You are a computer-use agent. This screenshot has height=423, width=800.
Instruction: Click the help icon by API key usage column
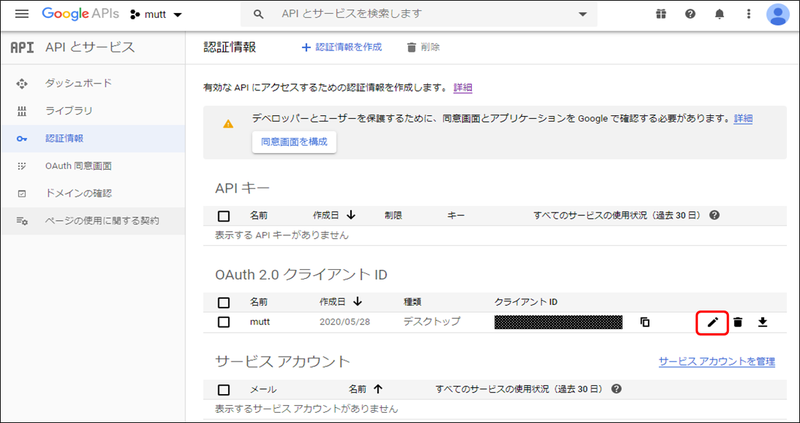click(x=714, y=215)
